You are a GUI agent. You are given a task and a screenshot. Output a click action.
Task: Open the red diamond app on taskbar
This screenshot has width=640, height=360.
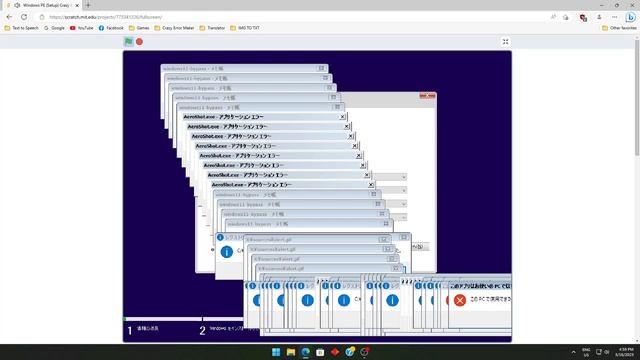(x=335, y=352)
